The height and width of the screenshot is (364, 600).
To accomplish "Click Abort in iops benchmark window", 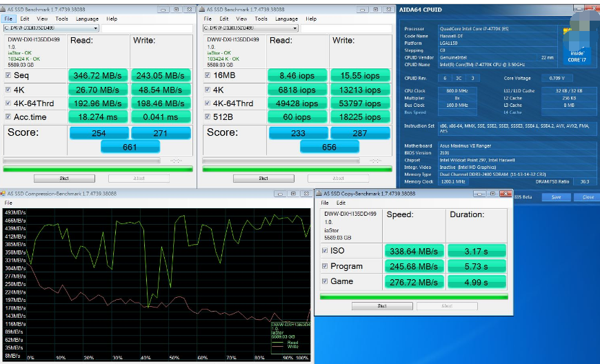I will tap(338, 179).
